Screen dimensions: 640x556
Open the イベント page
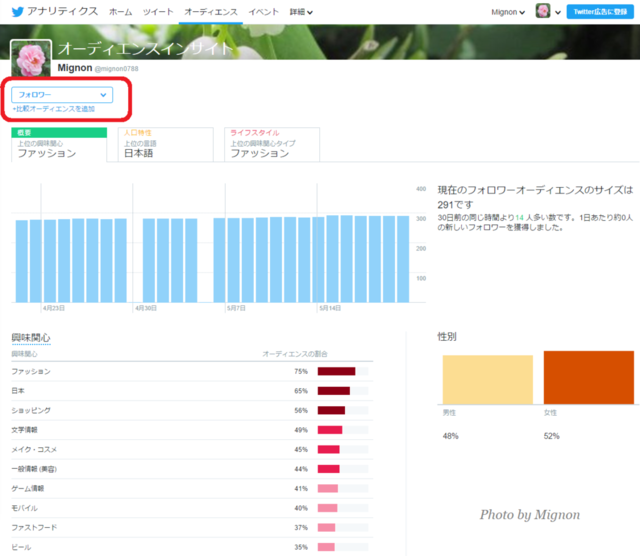(264, 12)
